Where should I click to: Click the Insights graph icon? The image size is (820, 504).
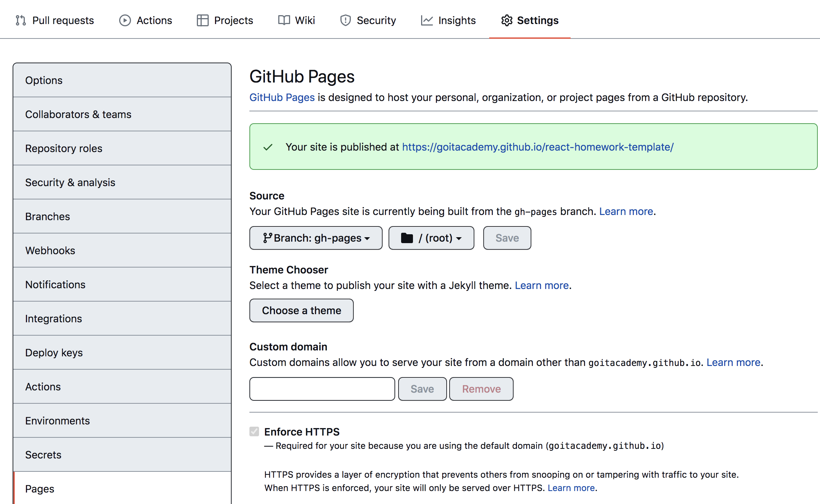tap(427, 20)
